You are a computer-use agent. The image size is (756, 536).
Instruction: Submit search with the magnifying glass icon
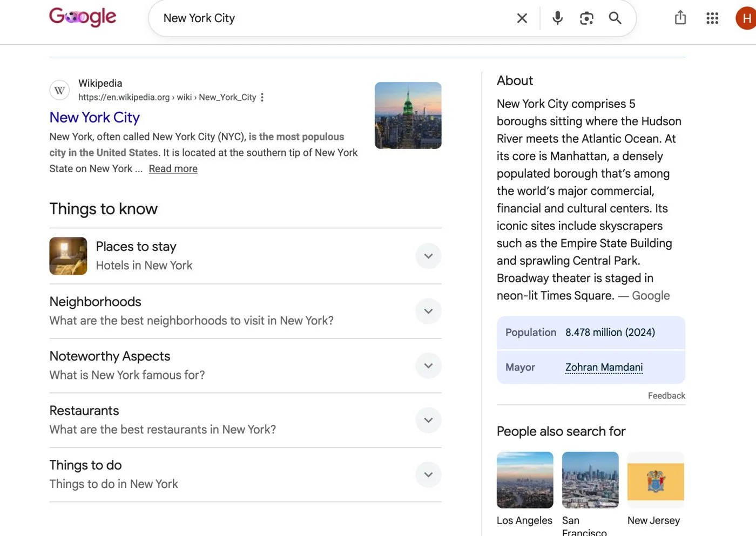pos(615,18)
